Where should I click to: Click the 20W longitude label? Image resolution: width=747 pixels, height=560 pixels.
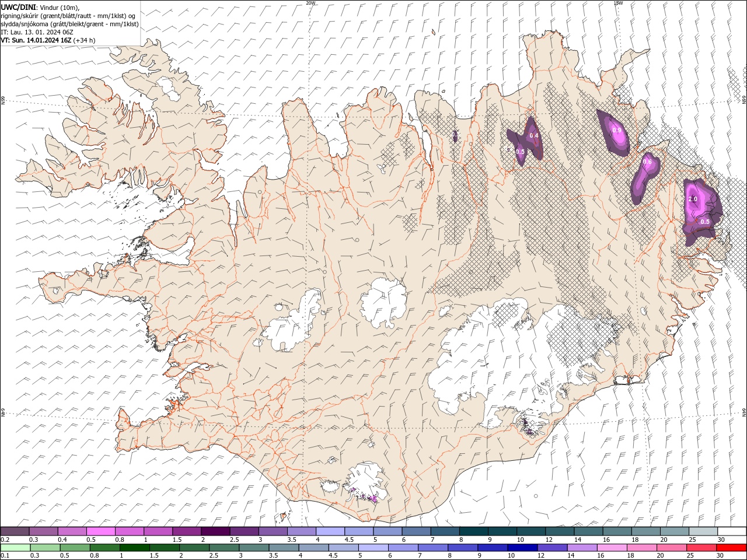310,3
